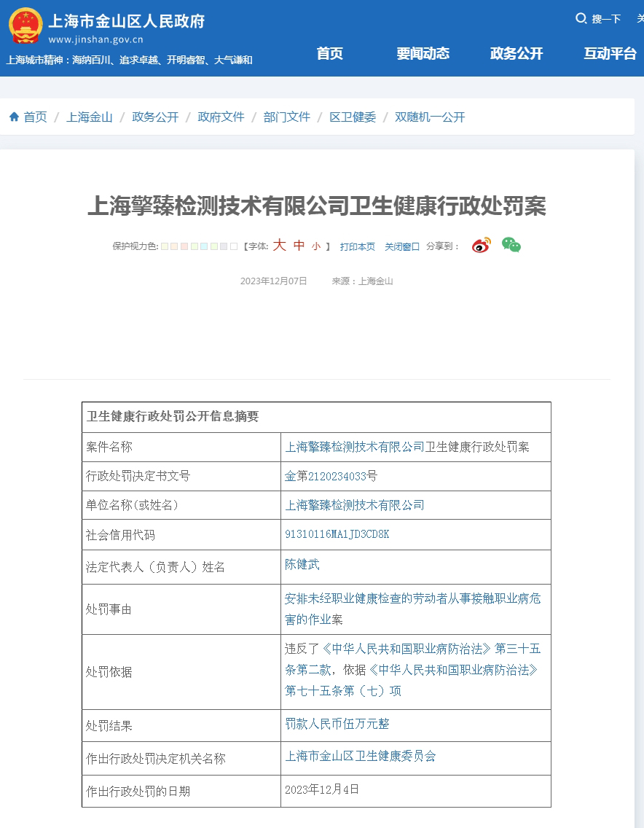The image size is (644, 828).
Task: Click the search magnifier icon
Action: click(581, 18)
